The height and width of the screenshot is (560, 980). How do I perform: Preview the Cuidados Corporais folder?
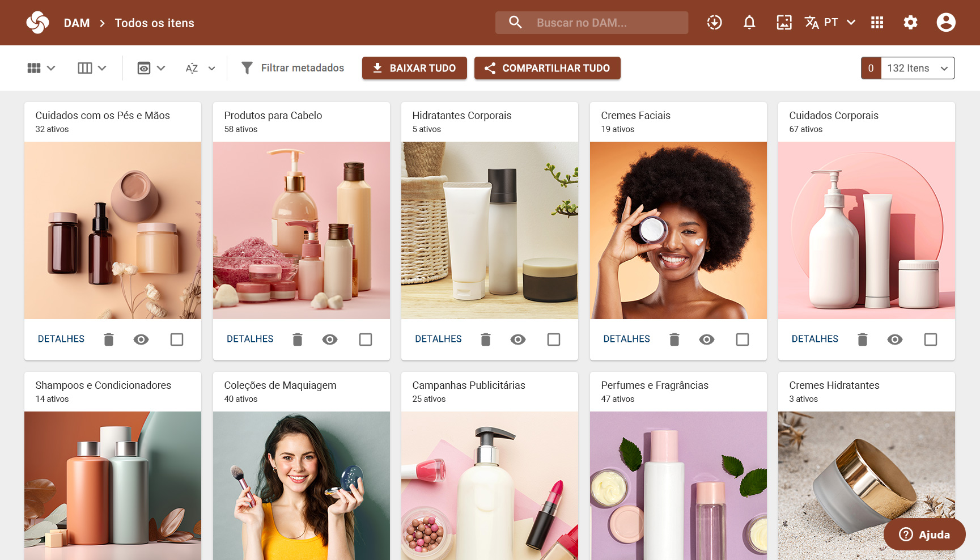(x=895, y=340)
